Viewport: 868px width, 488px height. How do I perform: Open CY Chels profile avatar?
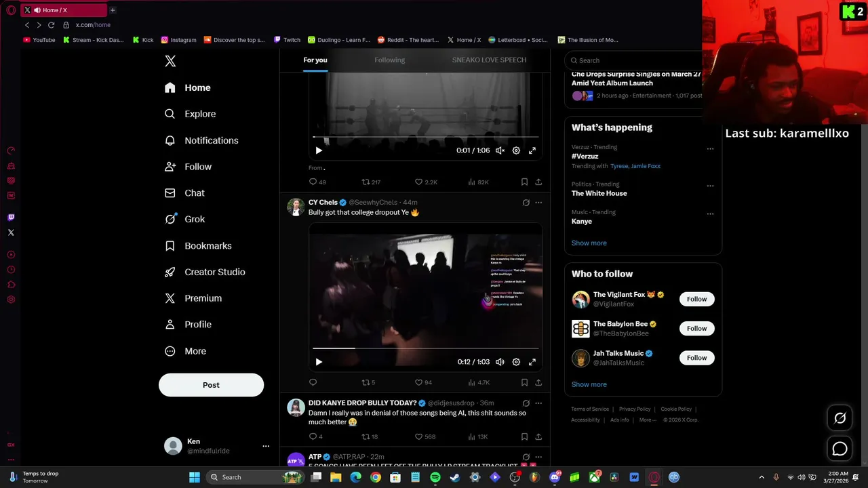pos(296,207)
